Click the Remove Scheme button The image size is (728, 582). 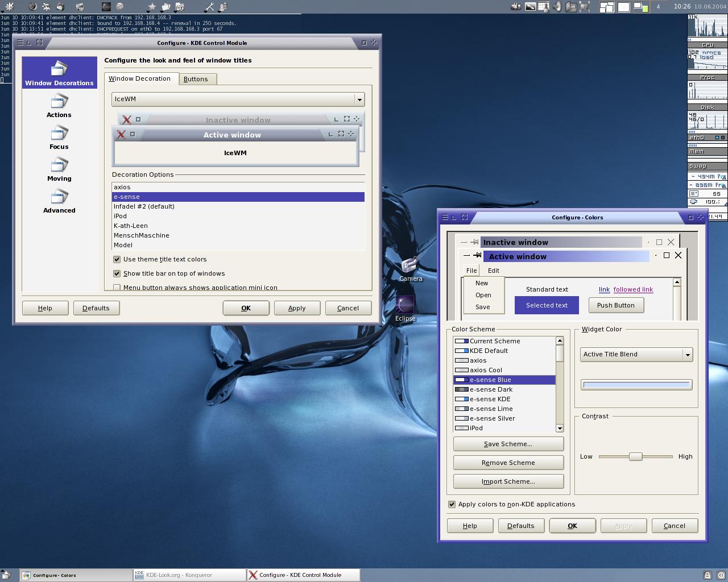coord(508,463)
